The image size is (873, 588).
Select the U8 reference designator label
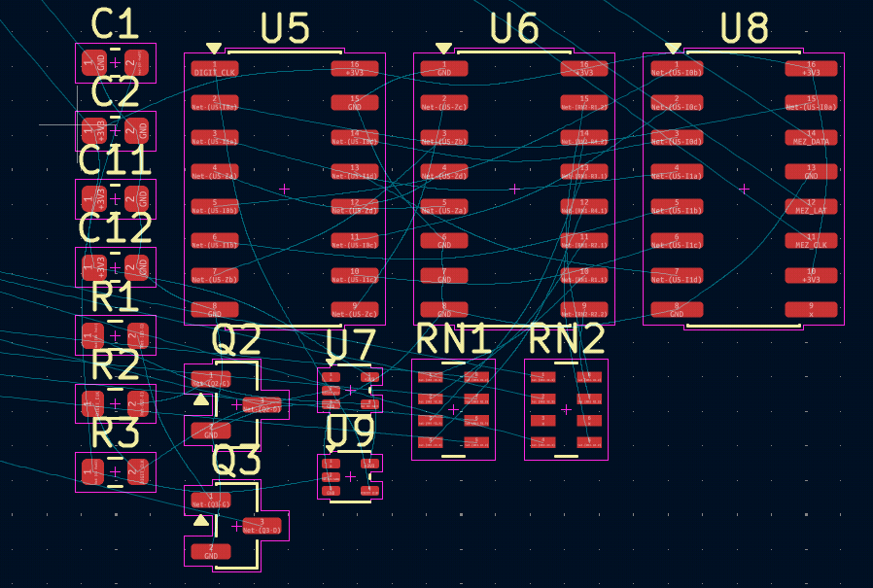745,28
